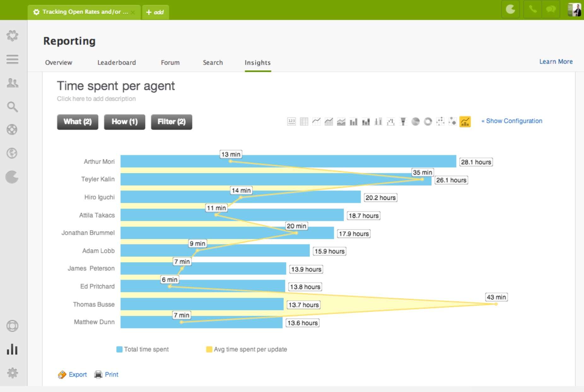Select the scatter plot chart type

point(441,121)
